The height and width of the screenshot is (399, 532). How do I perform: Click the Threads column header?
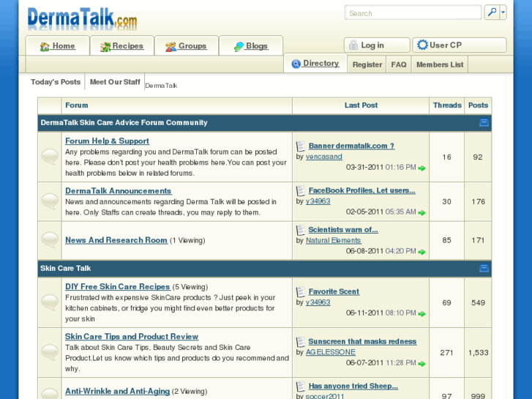[447, 105]
